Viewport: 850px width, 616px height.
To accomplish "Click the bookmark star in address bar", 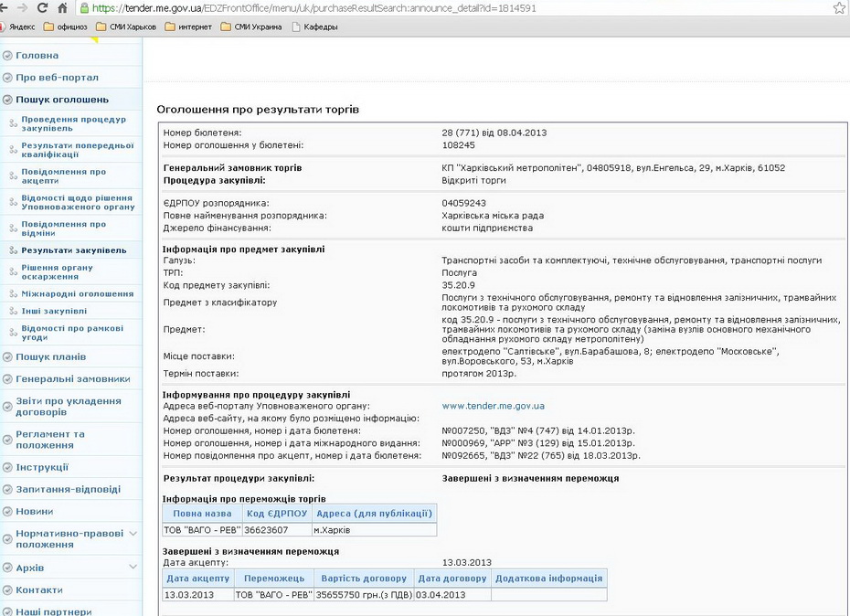I will (x=838, y=8).
